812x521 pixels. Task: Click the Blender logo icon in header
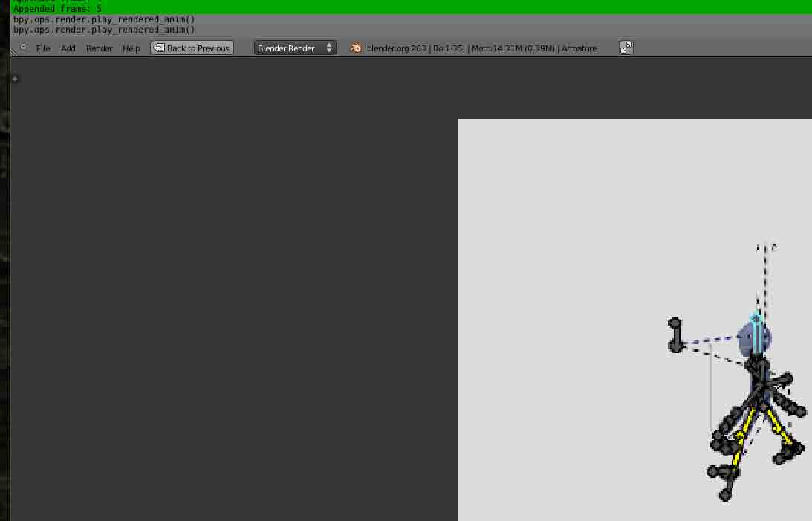coord(356,48)
